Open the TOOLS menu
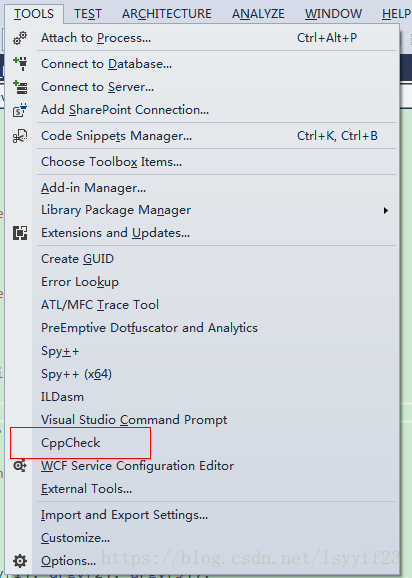The height and width of the screenshot is (578, 412). [34, 14]
